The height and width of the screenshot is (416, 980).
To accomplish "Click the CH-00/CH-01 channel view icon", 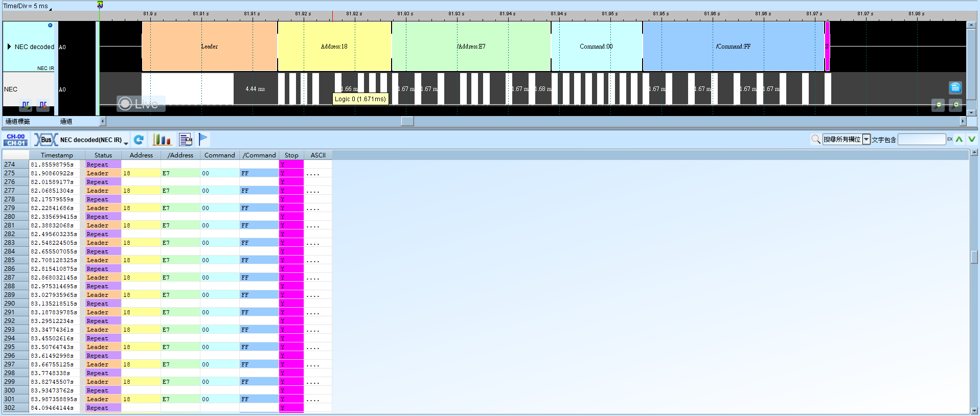I will (16, 140).
